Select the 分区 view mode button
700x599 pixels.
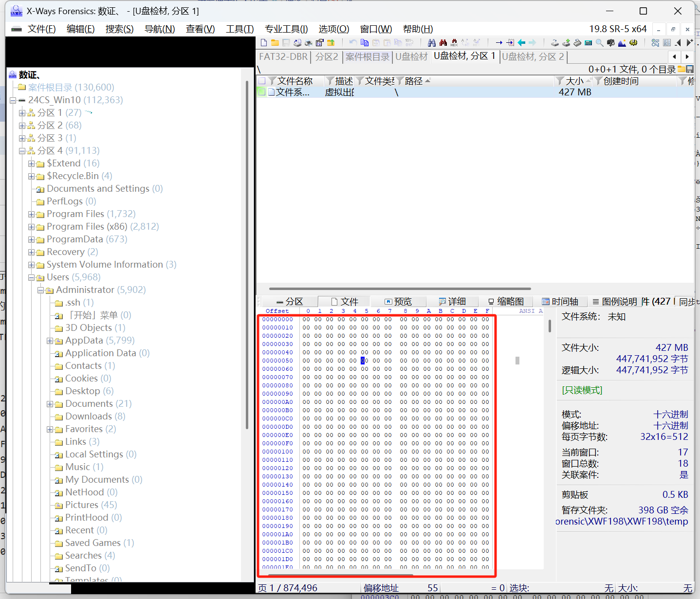coord(290,302)
